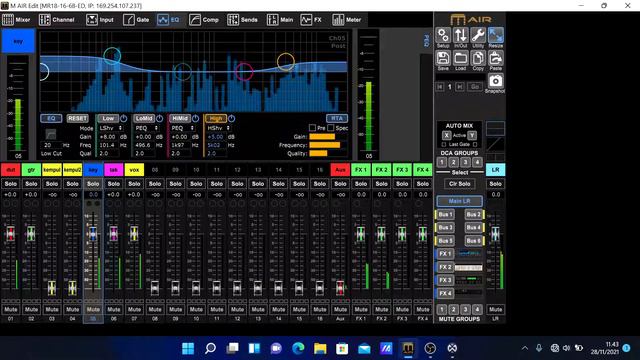Click the Paste icon
The height and width of the screenshot is (360, 640).
[496, 58]
